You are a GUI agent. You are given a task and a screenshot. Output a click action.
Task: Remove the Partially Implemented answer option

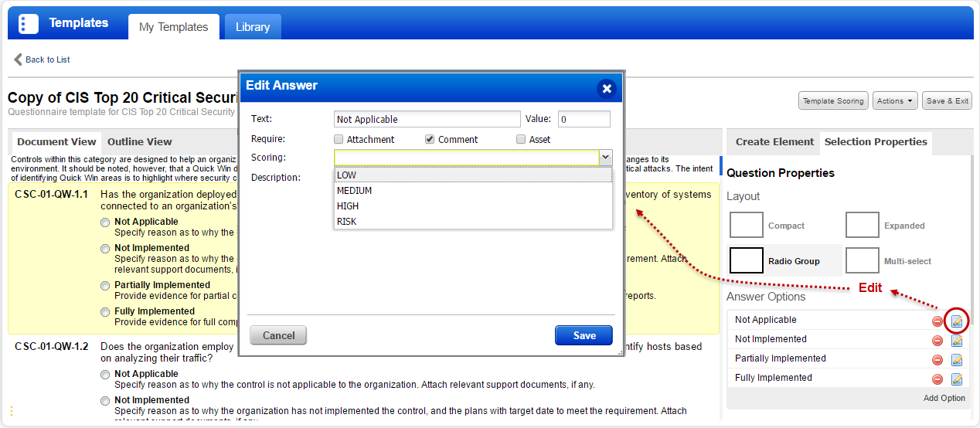tap(937, 360)
